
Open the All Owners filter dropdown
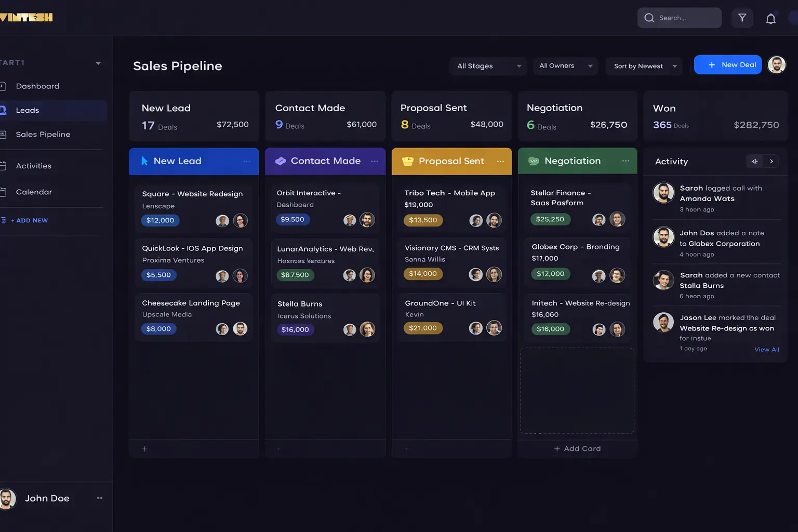[565, 66]
